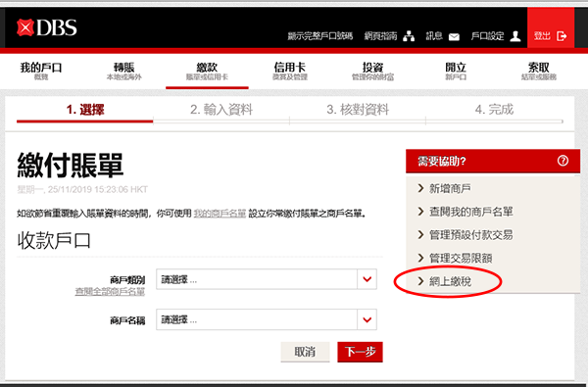
Task: Open the site map network icon
Action: (409, 36)
